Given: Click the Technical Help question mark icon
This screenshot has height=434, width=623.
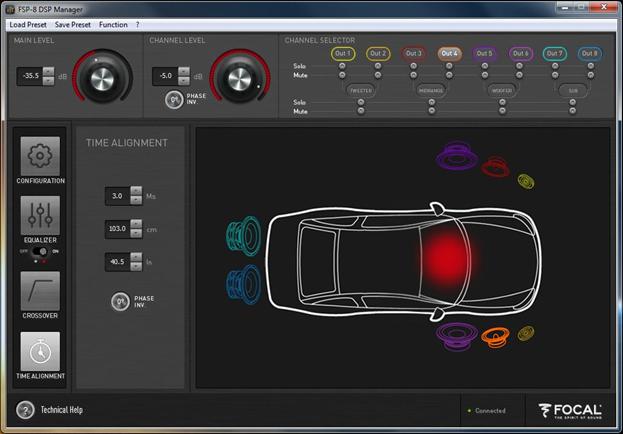Looking at the screenshot, I should [x=26, y=410].
